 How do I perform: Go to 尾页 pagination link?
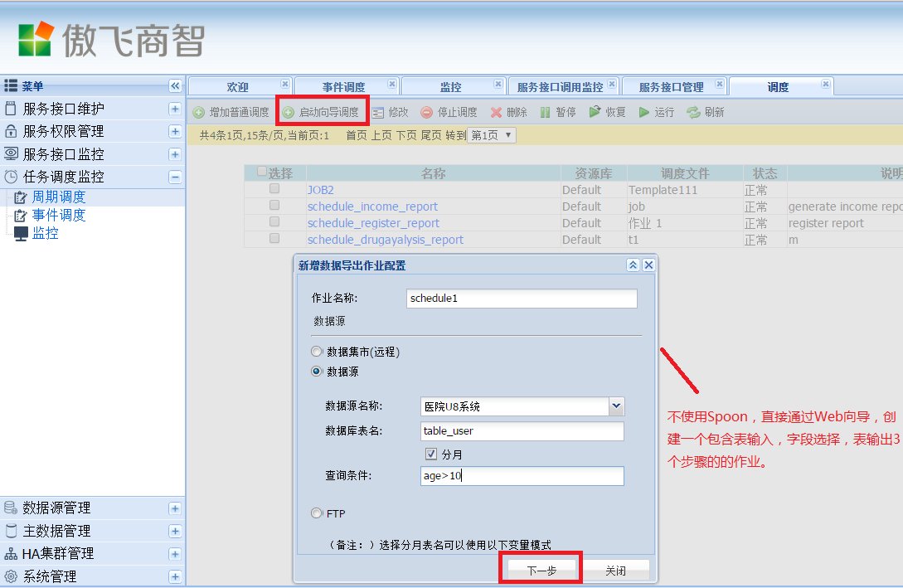(430, 135)
